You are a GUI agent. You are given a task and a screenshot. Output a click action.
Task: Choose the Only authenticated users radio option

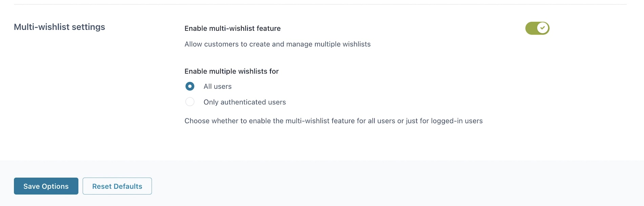point(190,102)
